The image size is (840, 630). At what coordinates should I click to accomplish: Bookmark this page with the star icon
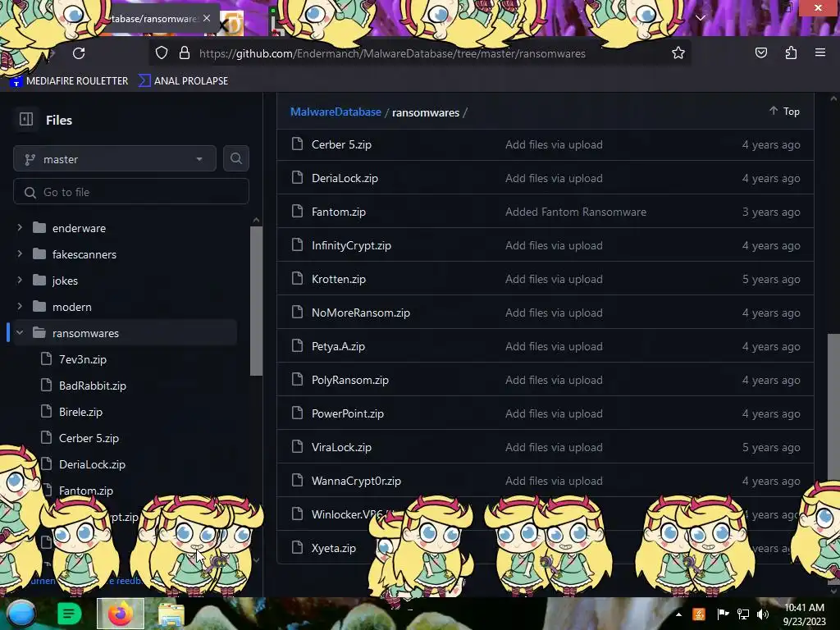pos(678,53)
